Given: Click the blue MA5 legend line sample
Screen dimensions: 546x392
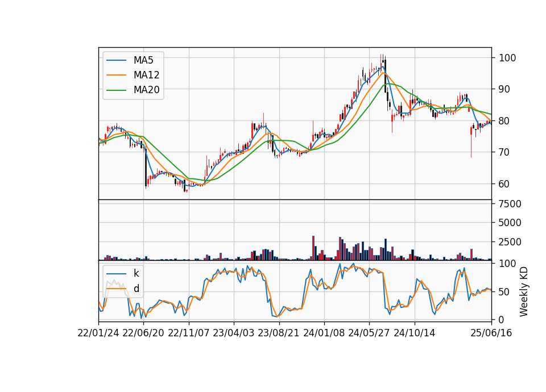Looking at the screenshot, I should click(x=116, y=61).
